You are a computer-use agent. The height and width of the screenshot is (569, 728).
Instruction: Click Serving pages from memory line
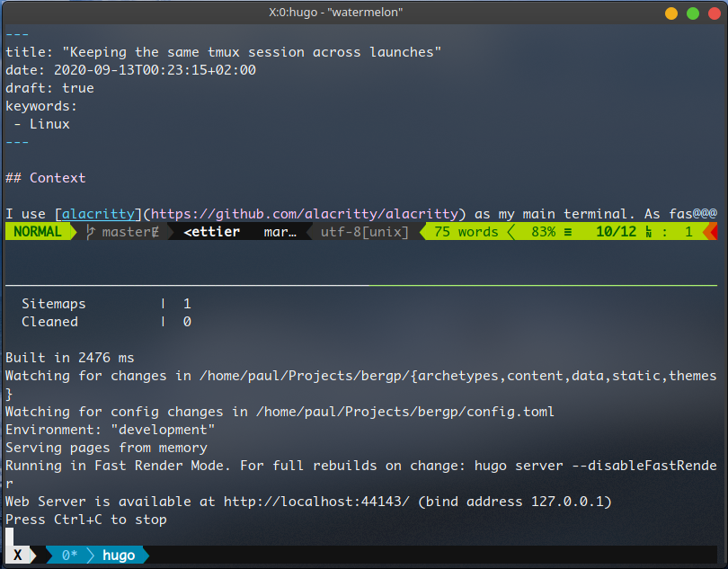[x=106, y=448]
